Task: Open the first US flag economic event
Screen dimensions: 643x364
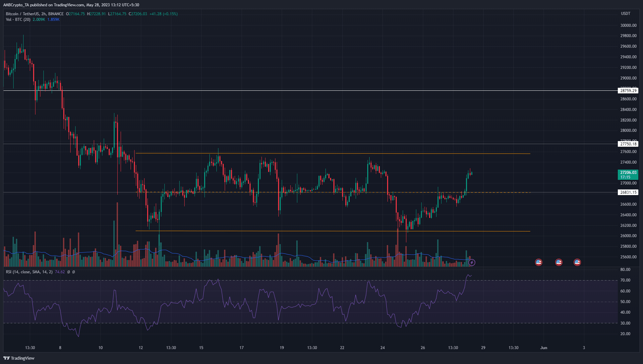Action: (x=539, y=262)
